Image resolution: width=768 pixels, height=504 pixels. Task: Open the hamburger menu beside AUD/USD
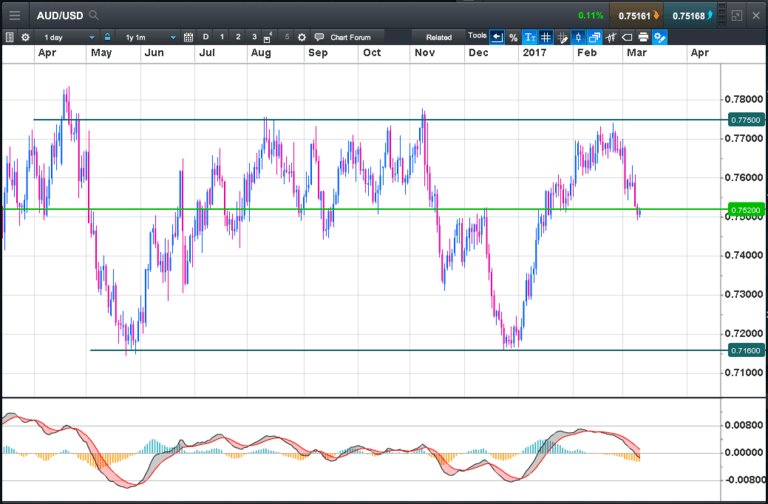point(15,16)
